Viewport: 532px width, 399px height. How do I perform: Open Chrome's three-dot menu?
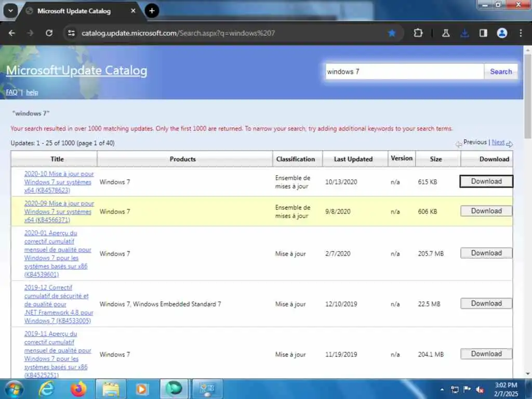click(521, 33)
